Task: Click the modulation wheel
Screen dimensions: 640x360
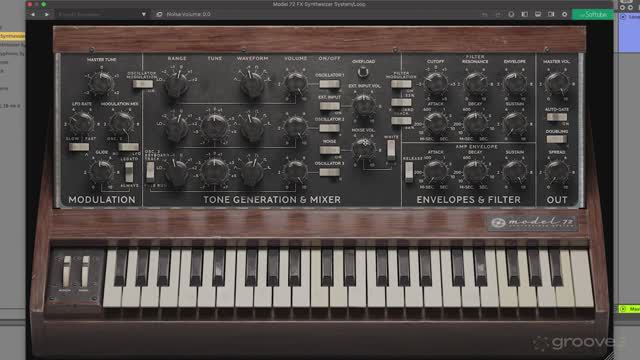Action: [x=85, y=271]
